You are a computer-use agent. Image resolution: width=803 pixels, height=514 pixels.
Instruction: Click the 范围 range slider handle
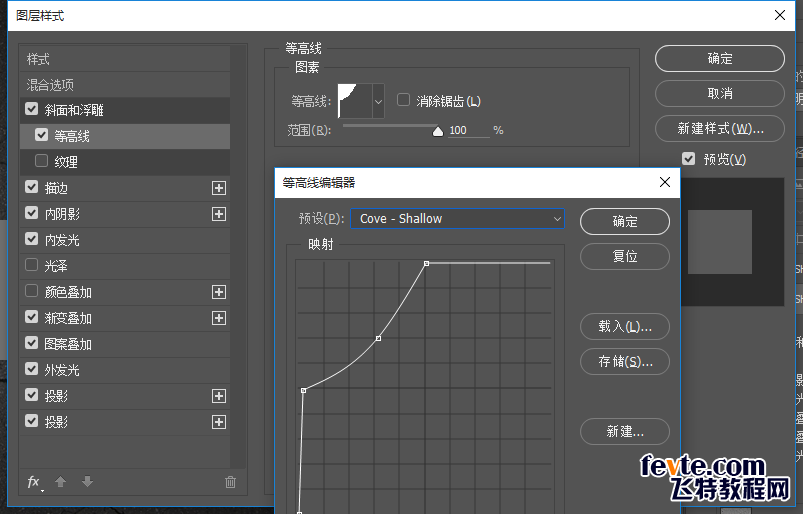click(437, 132)
